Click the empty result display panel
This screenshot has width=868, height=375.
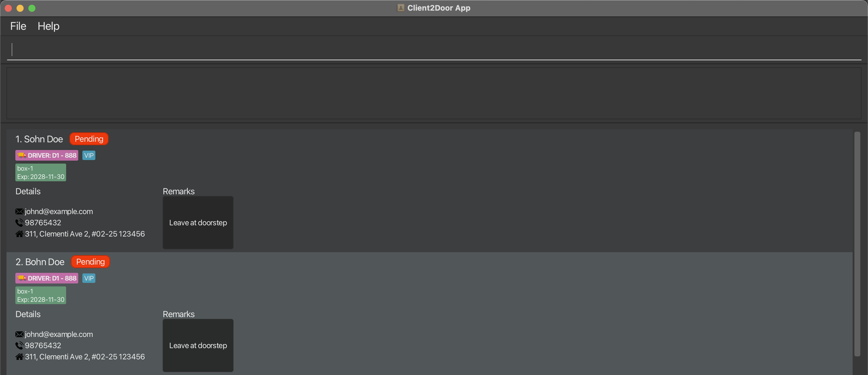[434, 93]
